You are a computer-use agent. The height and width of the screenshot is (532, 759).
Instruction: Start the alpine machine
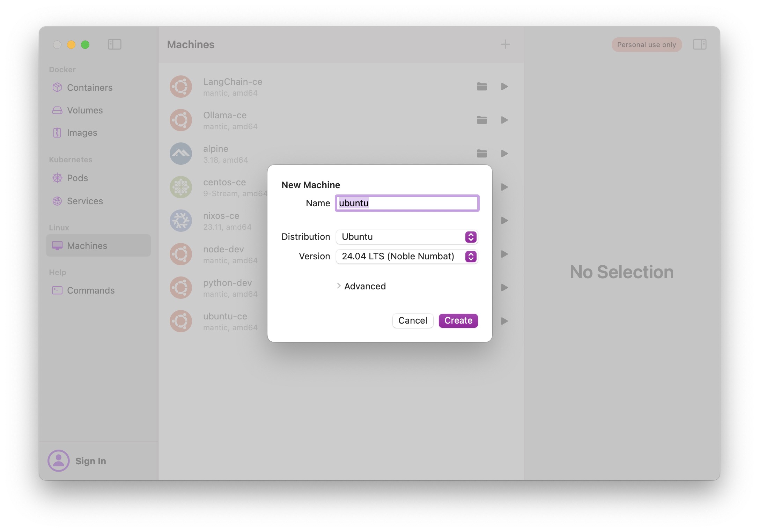click(504, 154)
